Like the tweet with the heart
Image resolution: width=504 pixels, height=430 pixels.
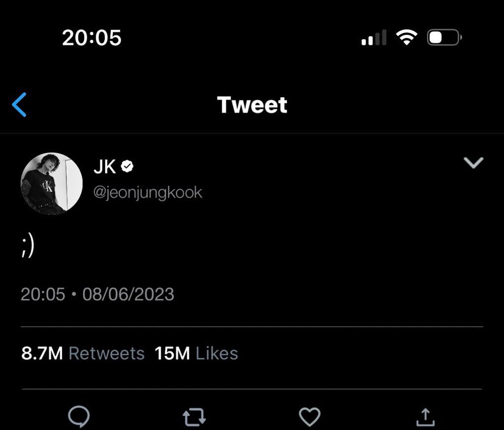(x=309, y=416)
